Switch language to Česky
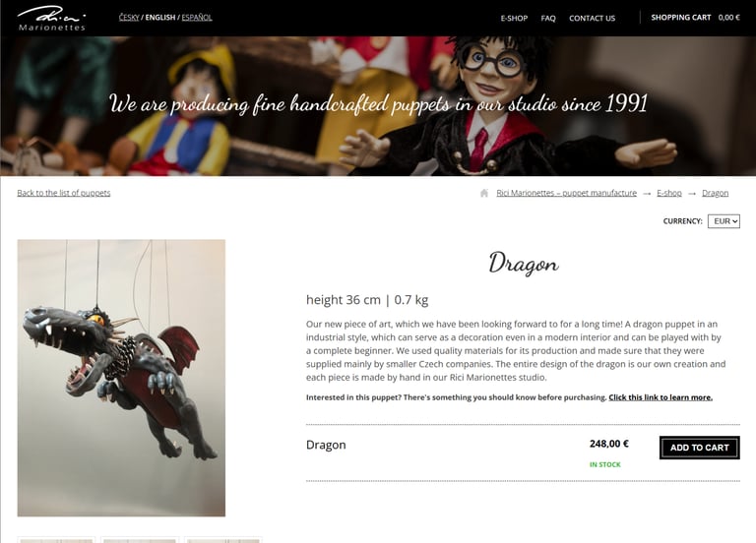This screenshot has height=543, width=756. (x=129, y=18)
